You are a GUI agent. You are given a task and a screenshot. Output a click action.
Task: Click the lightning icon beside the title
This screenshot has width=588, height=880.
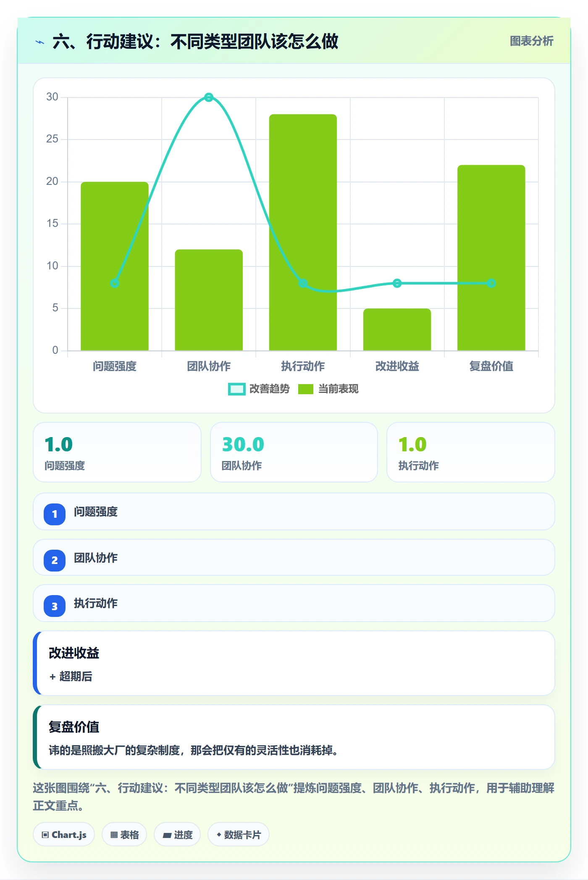pyautogui.click(x=40, y=42)
